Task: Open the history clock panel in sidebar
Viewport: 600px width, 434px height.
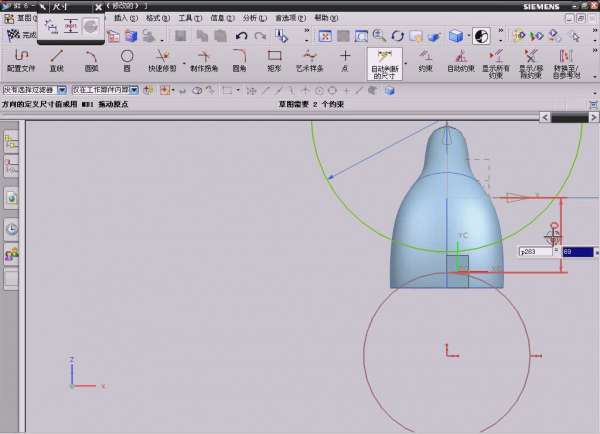Action: point(12,228)
